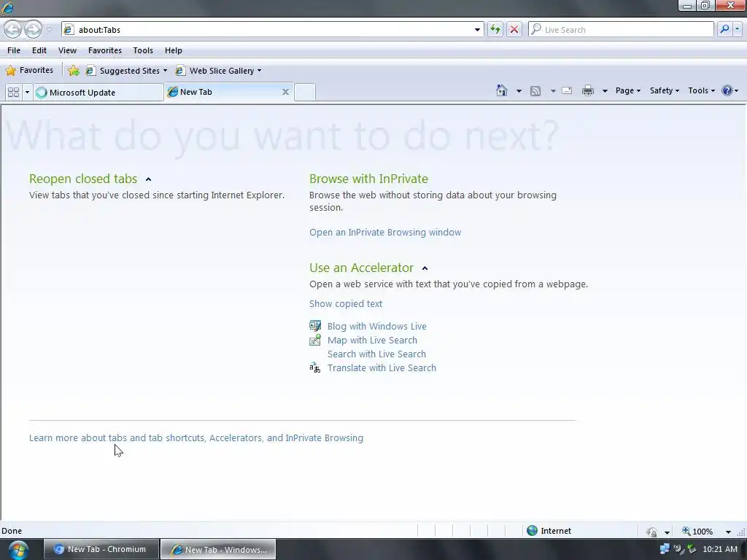Open the search provider dropdown arrow
This screenshot has width=747, height=560.
737,29
